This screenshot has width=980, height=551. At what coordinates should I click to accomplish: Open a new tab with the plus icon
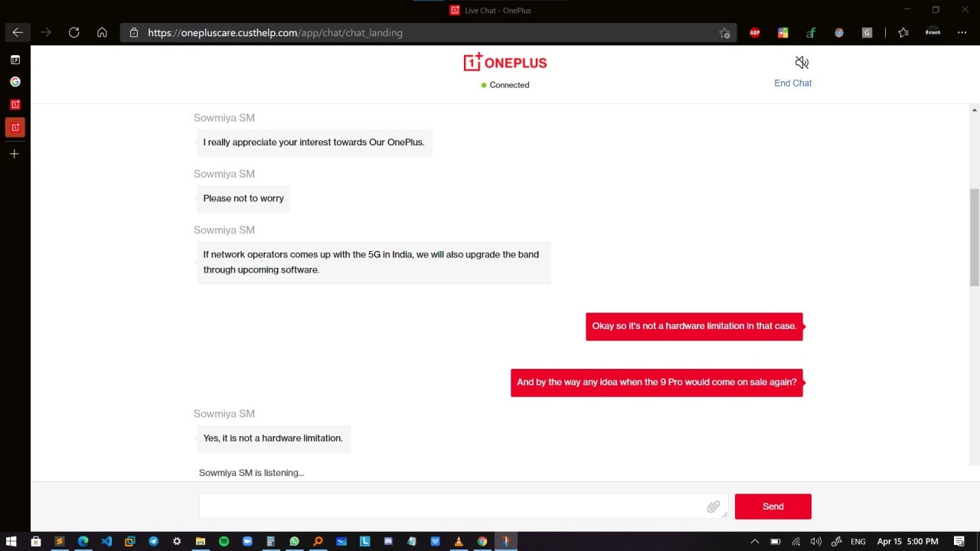(15, 154)
